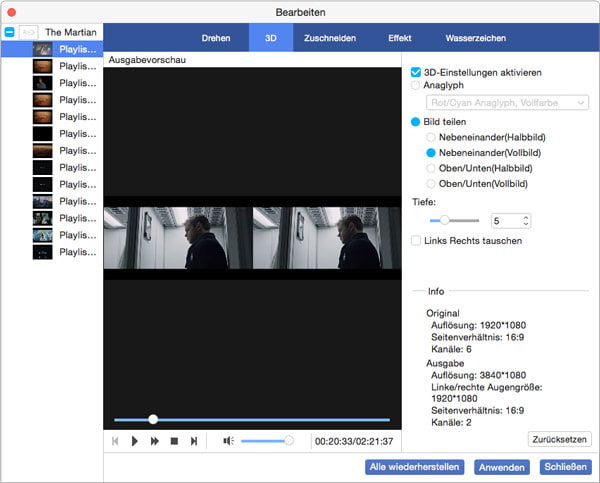This screenshot has width=600, height=483.
Task: Choose Oben/Unten(Vollbild) mode
Action: (x=431, y=184)
